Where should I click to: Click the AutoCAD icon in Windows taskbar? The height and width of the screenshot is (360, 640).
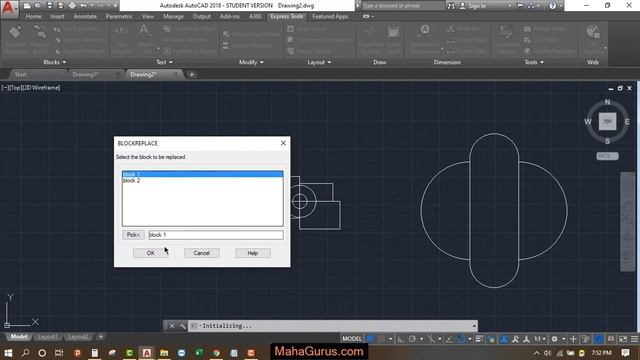pyautogui.click(x=147, y=353)
